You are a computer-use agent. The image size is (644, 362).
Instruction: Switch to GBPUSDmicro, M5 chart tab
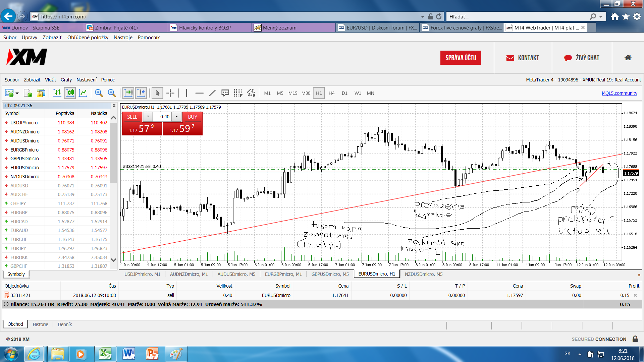330,274
